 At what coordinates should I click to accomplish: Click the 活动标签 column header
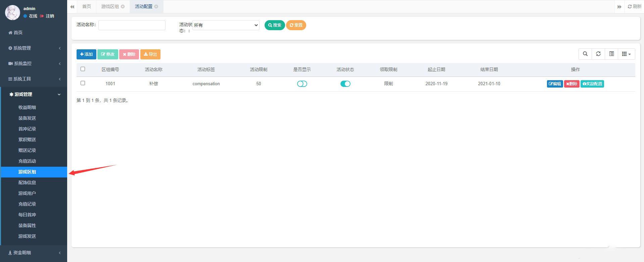tap(206, 69)
